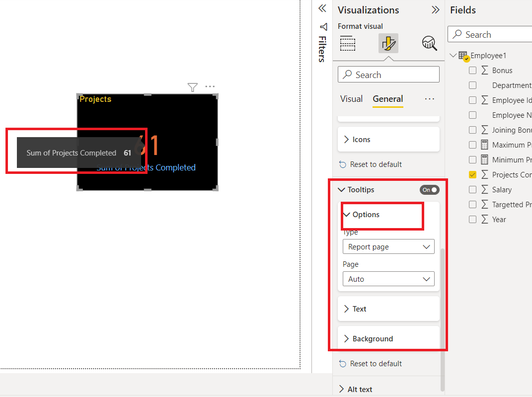
Task: Check the Year field checkbox
Action: pyautogui.click(x=472, y=220)
